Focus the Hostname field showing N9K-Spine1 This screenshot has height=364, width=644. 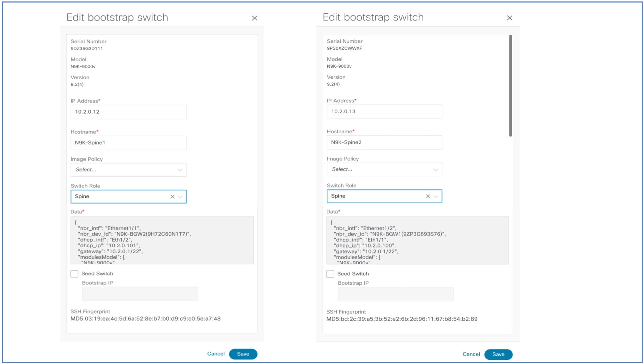129,143
